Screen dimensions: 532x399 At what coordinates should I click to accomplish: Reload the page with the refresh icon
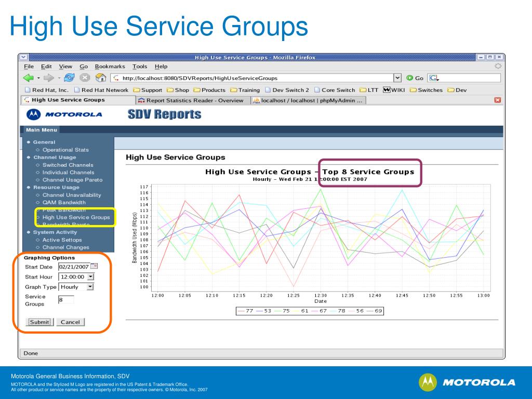pyautogui.click(x=69, y=78)
